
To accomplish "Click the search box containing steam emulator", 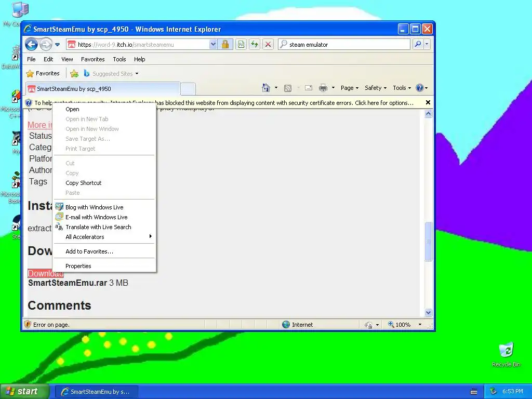I will (344, 45).
